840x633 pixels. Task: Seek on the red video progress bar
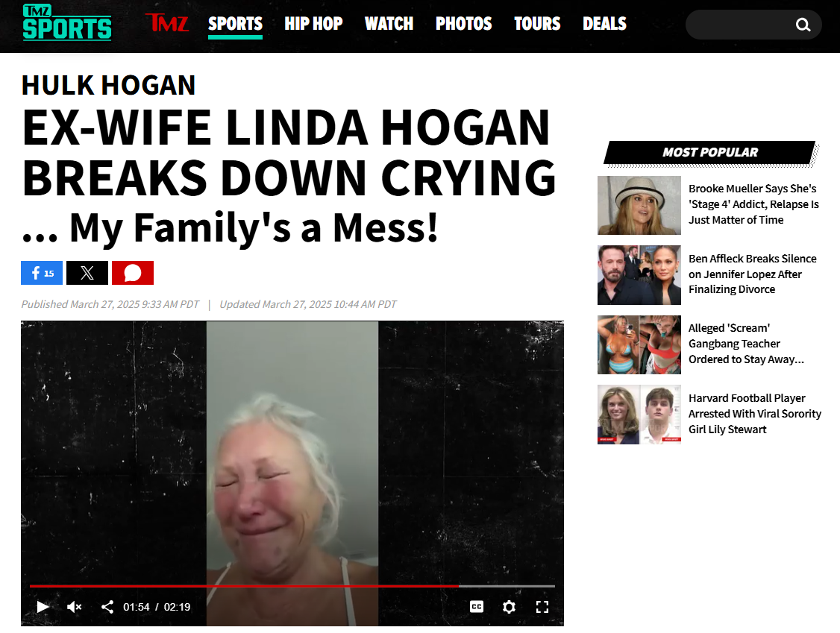click(x=292, y=587)
